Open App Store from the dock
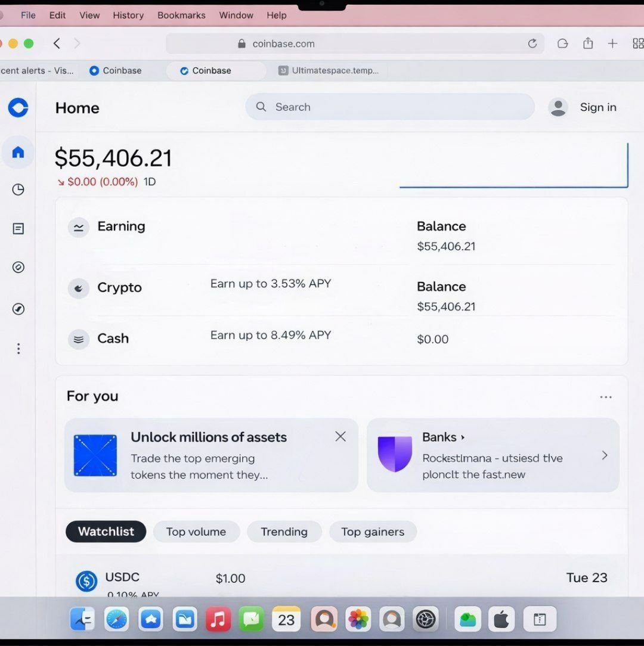Screen dimensions: 644x646 (151, 619)
